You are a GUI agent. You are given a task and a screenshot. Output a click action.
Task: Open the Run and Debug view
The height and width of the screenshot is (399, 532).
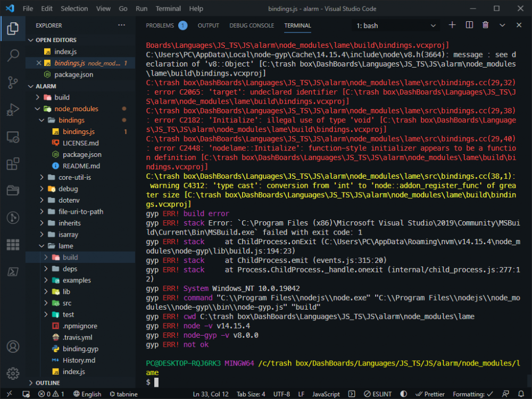click(x=13, y=110)
